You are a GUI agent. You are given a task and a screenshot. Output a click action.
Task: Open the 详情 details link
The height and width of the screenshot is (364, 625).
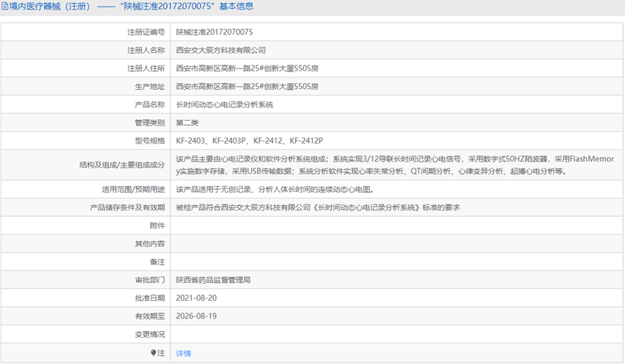tap(183, 353)
